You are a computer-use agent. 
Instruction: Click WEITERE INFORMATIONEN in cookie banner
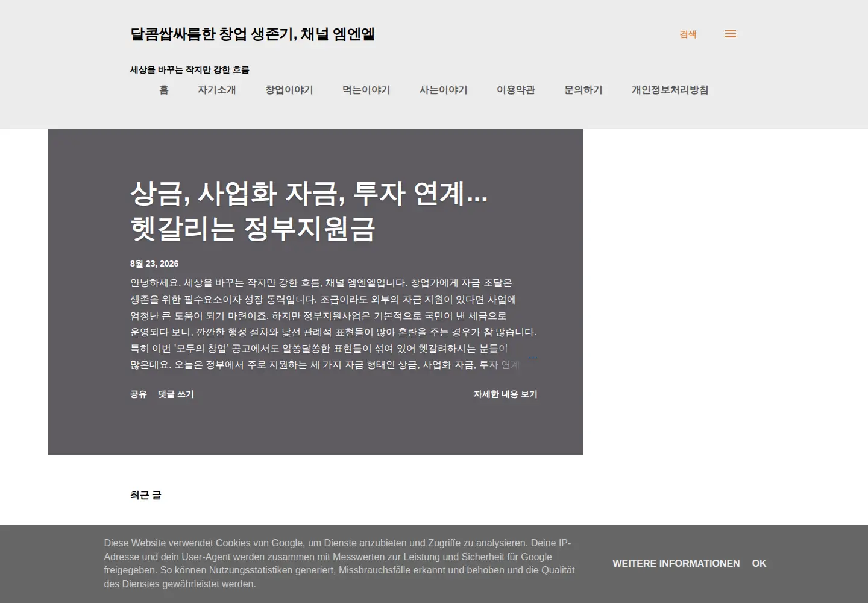pos(676,563)
